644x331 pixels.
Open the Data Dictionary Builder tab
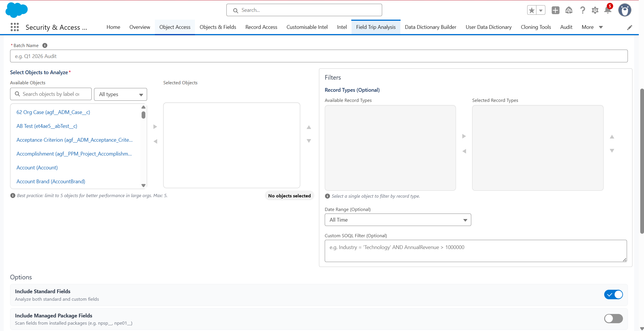(431, 27)
